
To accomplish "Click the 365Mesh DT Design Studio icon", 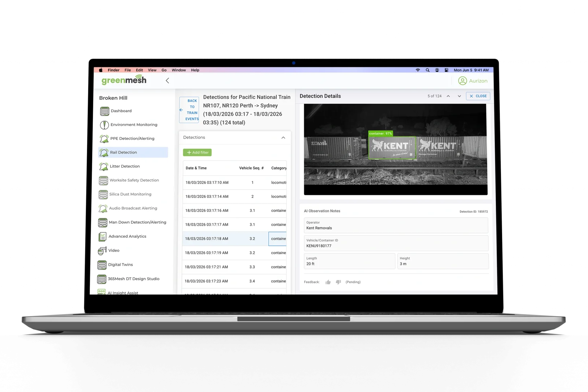I will pos(102,279).
